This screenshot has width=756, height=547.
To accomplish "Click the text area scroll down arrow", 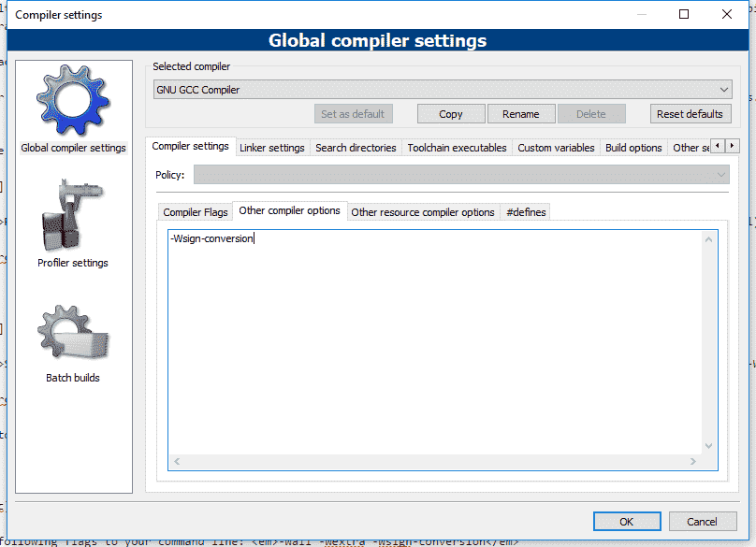I will click(709, 446).
